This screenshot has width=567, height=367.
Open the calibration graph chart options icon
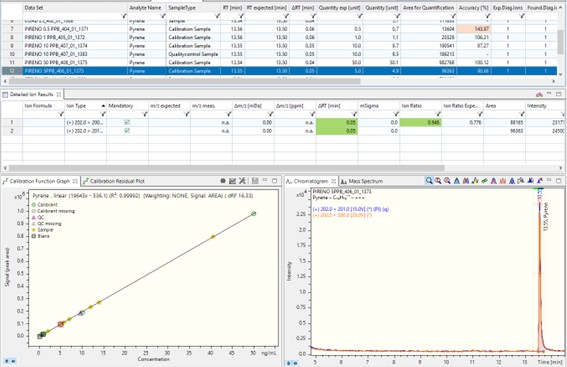233,181
